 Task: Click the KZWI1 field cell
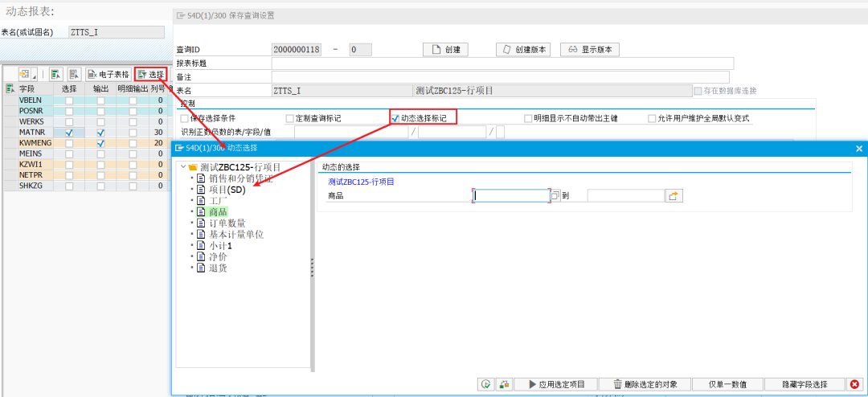click(x=35, y=165)
